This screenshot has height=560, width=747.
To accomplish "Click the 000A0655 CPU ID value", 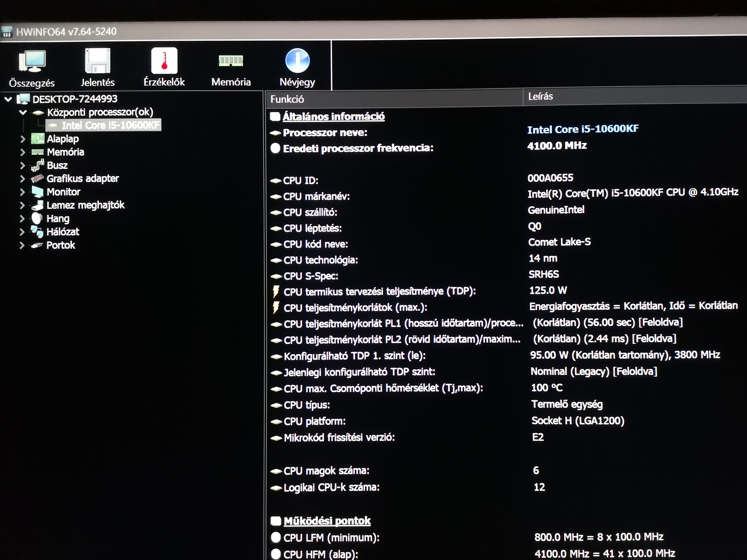I will [x=550, y=178].
